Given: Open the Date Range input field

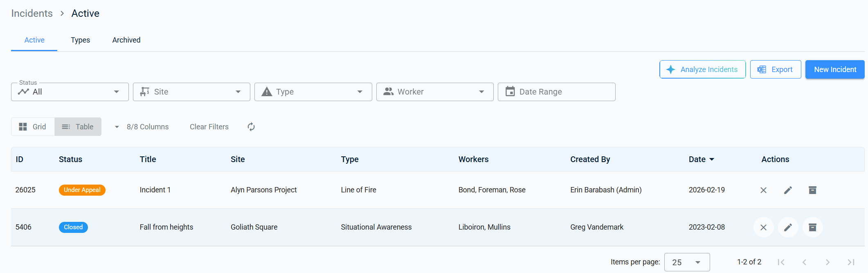Looking at the screenshot, I should point(556,92).
